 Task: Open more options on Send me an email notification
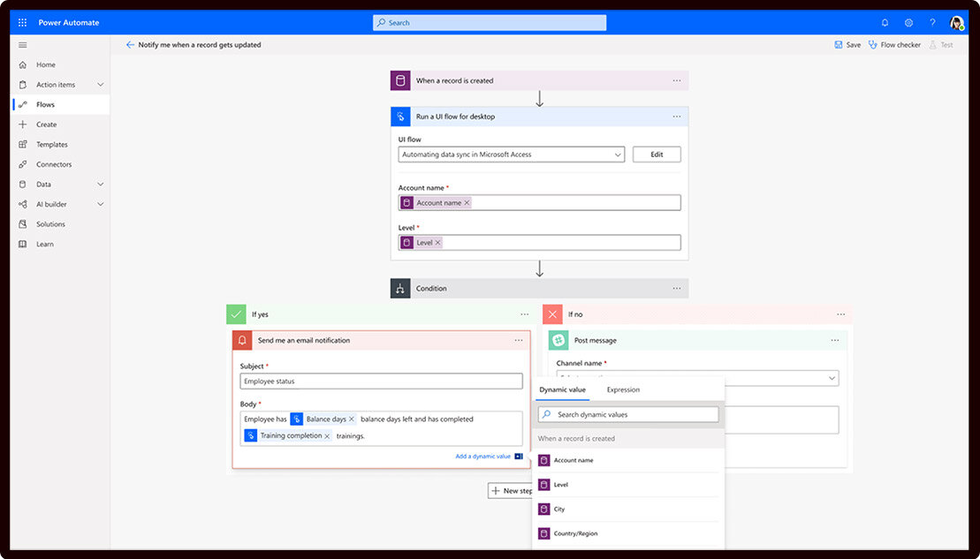519,340
